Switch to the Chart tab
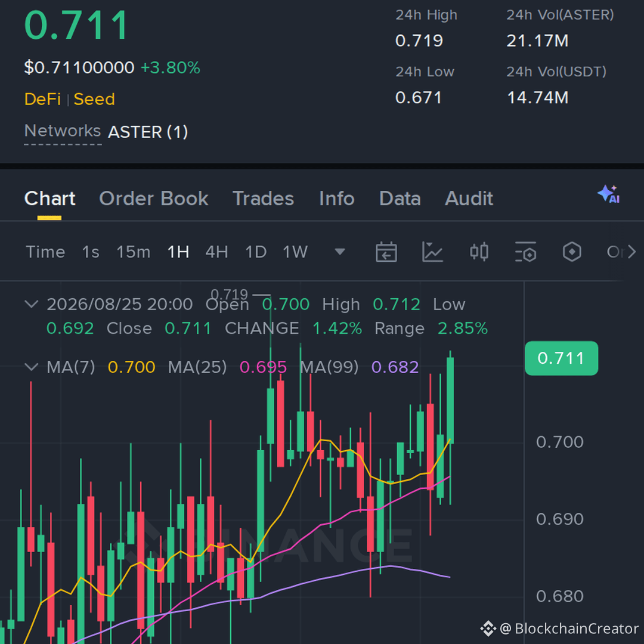This screenshot has height=644, width=644. (x=49, y=199)
